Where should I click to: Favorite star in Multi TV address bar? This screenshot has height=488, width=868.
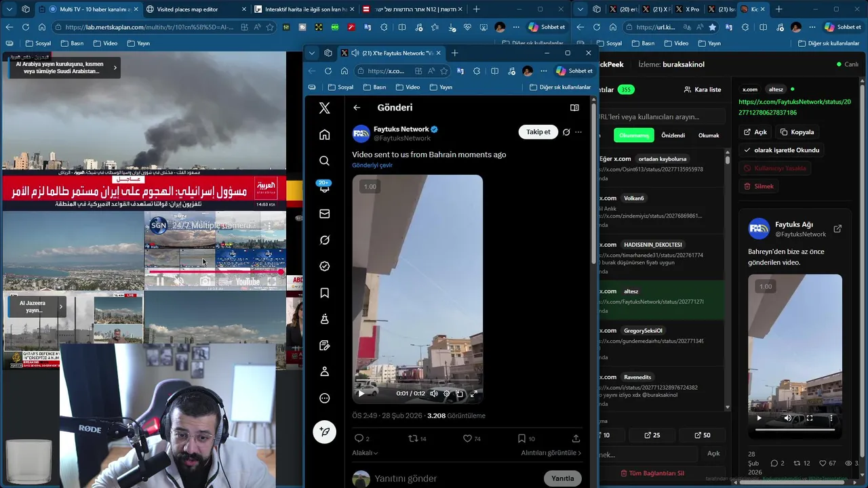(270, 27)
